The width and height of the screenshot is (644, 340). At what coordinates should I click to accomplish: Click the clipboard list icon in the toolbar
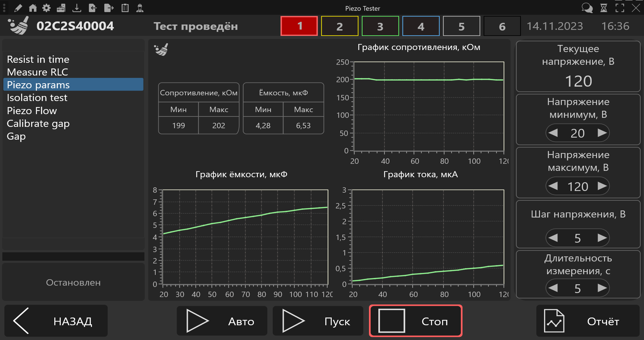125,8
